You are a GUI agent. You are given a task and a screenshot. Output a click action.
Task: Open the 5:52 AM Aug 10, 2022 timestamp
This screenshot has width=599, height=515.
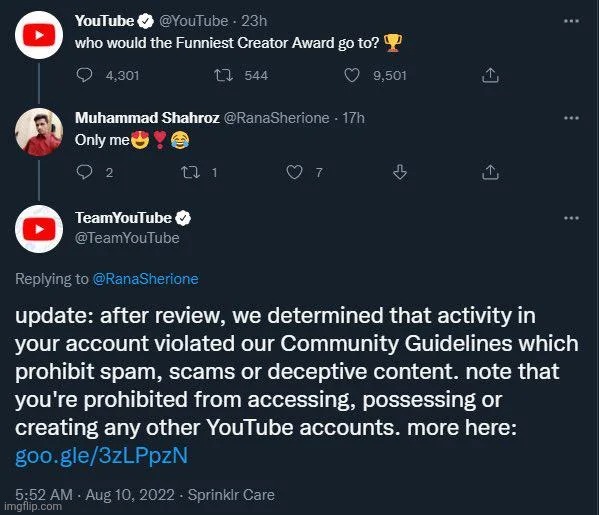95,495
